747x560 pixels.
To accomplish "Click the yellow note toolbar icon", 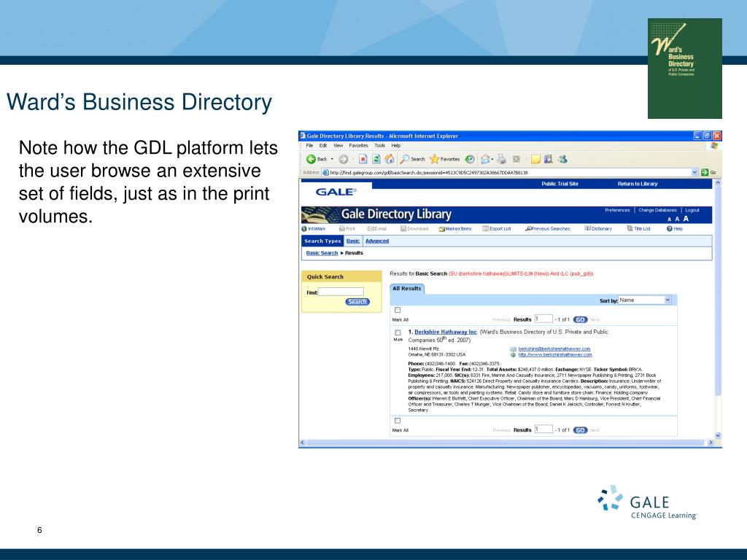I will pyautogui.click(x=536, y=159).
